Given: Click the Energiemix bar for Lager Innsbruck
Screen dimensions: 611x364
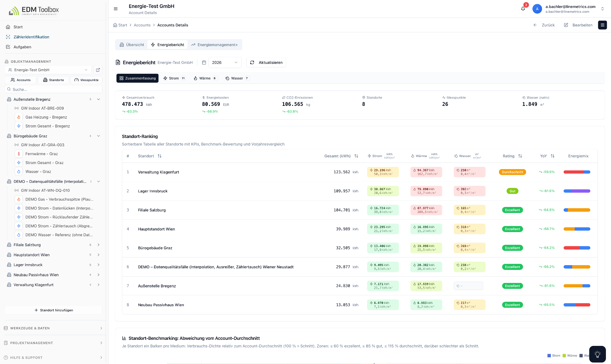Looking at the screenshot, I should tap(577, 191).
